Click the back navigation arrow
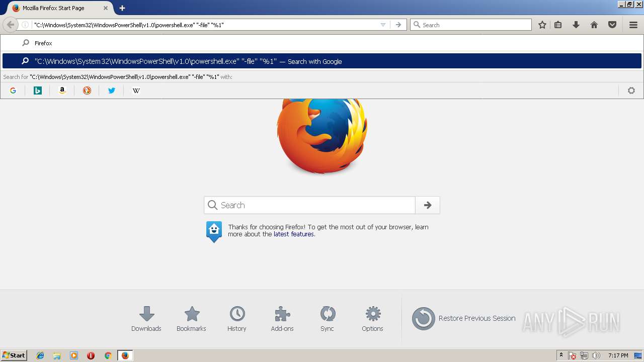 tap(11, 25)
